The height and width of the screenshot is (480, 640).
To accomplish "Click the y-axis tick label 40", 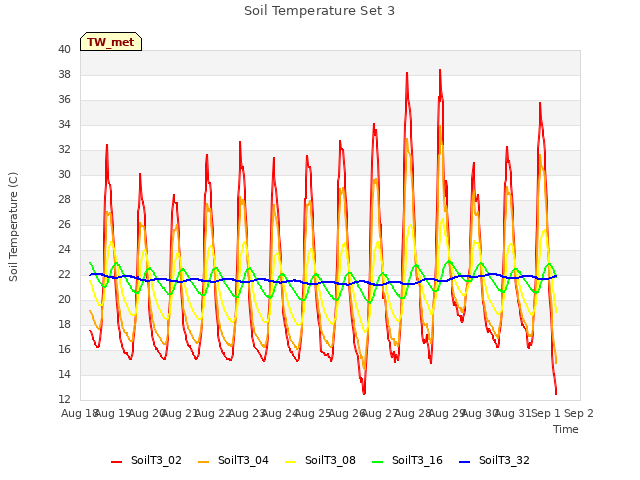I will coord(64,50).
